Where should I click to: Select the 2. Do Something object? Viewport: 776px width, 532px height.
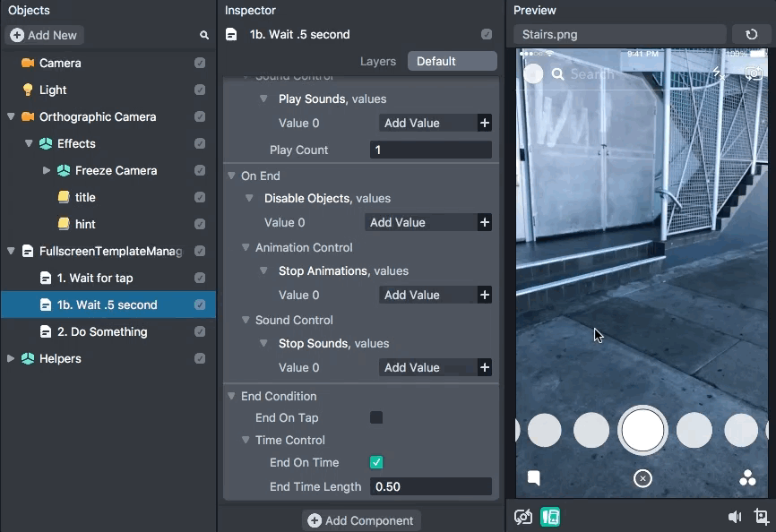(101, 332)
